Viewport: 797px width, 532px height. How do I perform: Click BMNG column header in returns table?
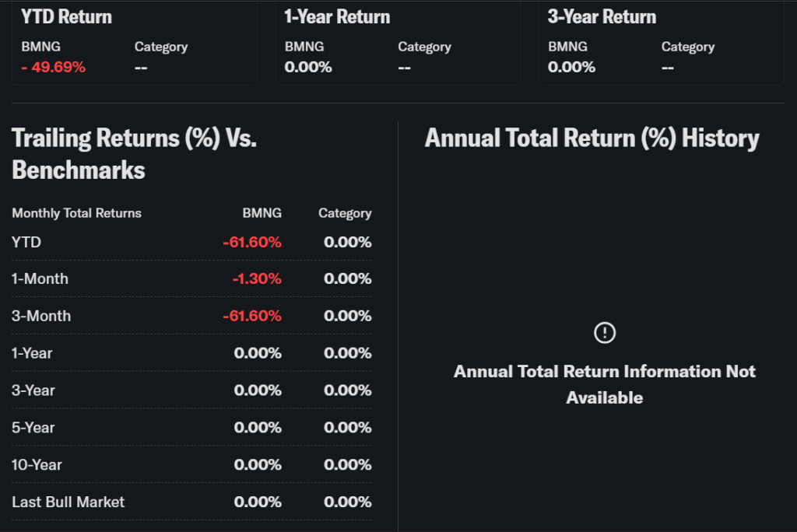(x=262, y=213)
